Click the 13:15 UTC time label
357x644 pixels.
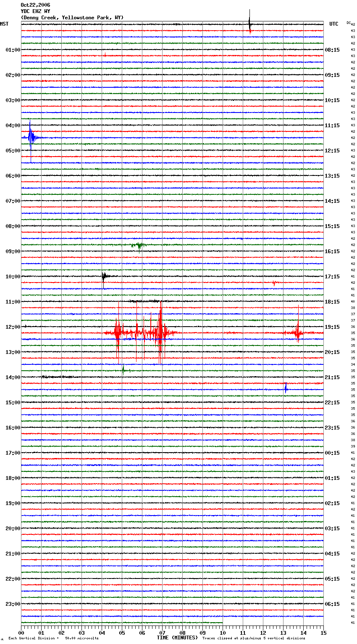coord(332,176)
